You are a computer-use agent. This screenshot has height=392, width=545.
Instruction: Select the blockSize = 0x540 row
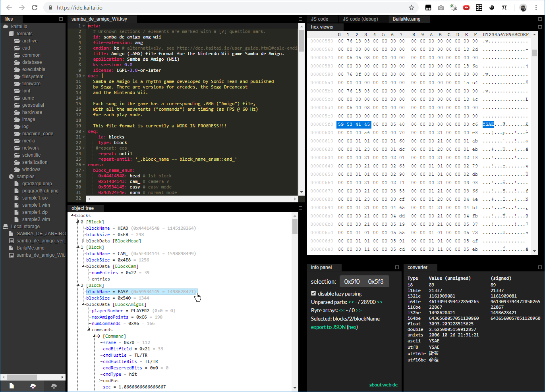tap(118, 298)
